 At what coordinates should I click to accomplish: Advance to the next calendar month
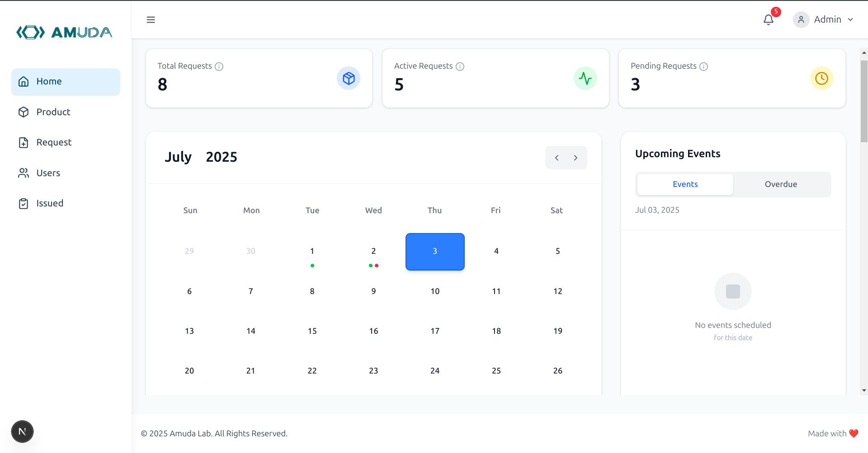pyautogui.click(x=576, y=158)
